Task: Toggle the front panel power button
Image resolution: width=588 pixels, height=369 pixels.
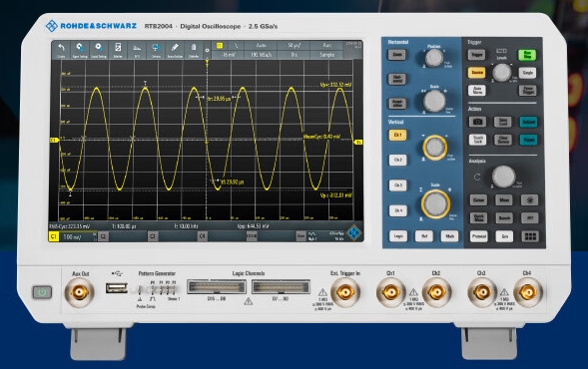Action: point(42,292)
